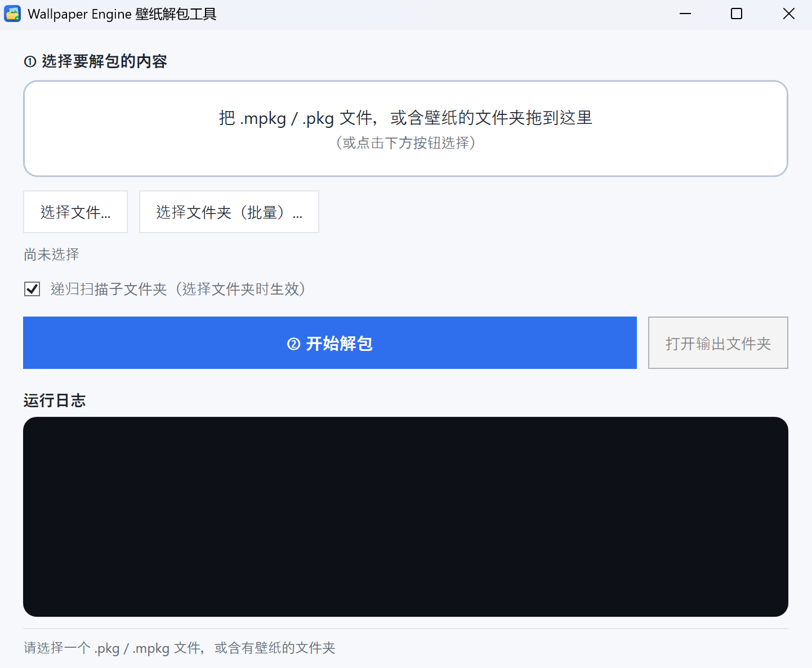Viewport: 812px width, 668px height.
Task: Minimize the Wallpaper Engine unpack tool window
Action: (x=685, y=14)
